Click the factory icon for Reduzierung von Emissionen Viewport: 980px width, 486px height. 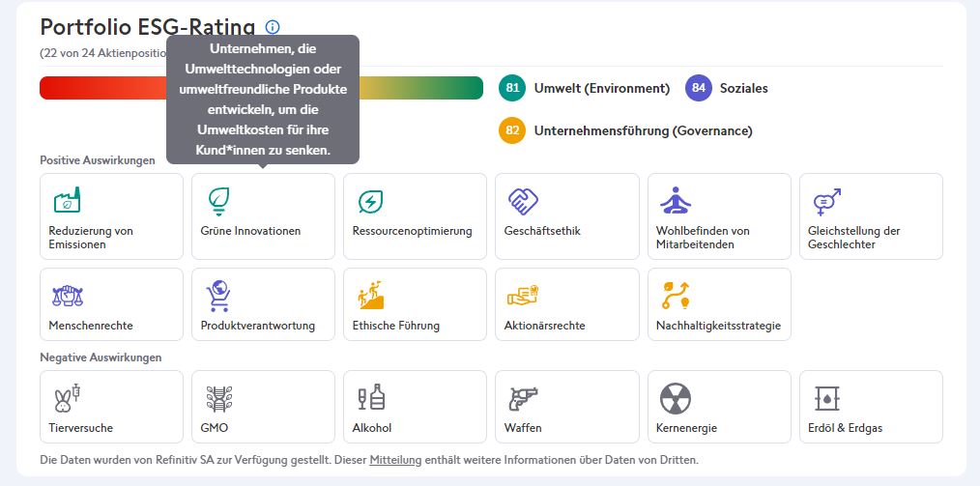(67, 200)
